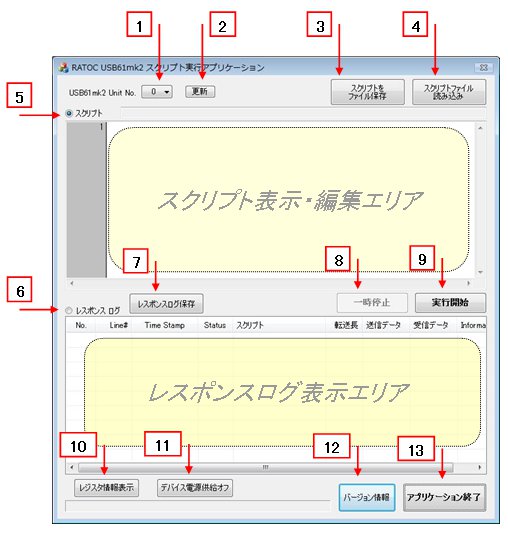Viewport: 508px width, 536px height.
Task: Click デバイス電源供給オフ button
Action: (x=195, y=487)
